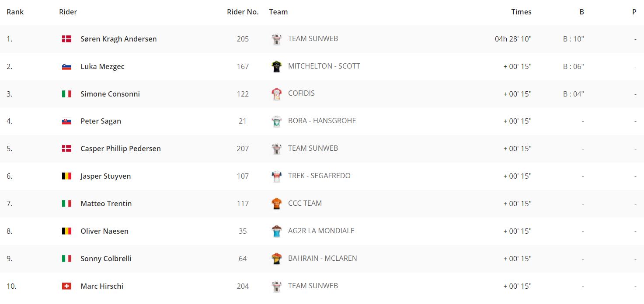The height and width of the screenshot is (304, 644).
Task: Click the Bahrain-McLaren jersey icon
Action: point(276,259)
